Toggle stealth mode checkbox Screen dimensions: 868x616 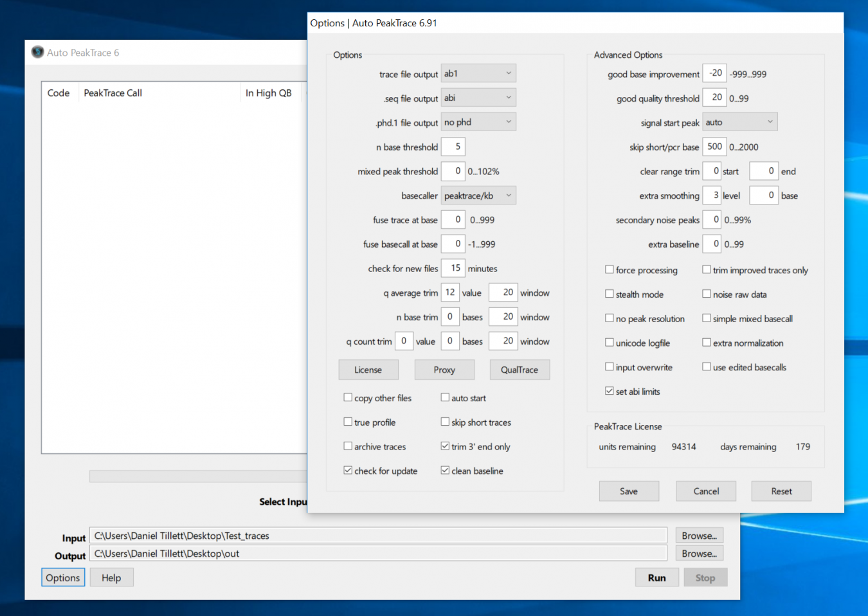pos(610,294)
